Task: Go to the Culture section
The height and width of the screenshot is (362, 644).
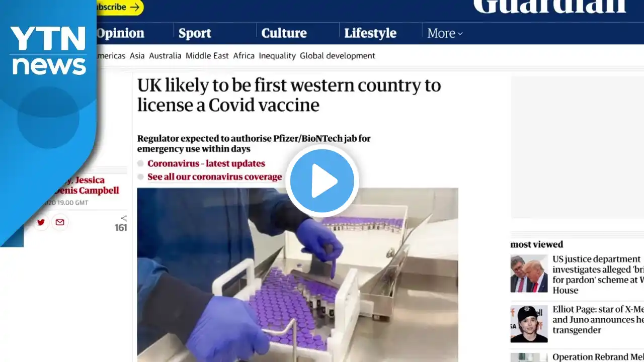Action: (284, 33)
